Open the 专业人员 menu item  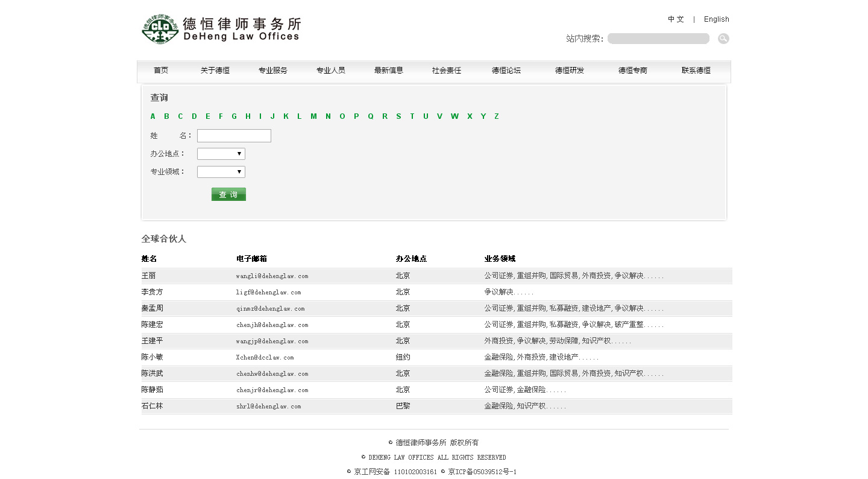[331, 71]
